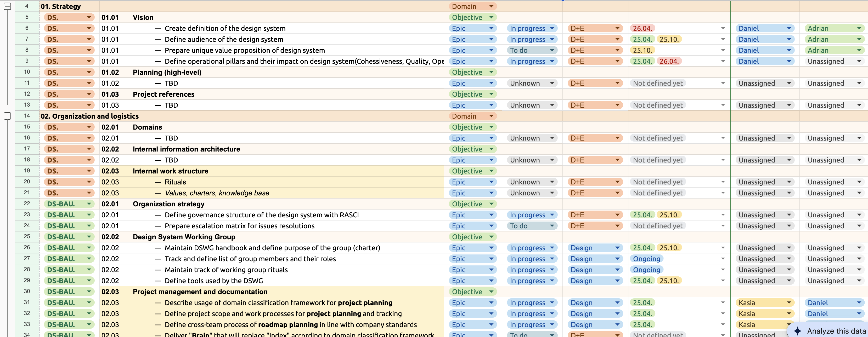Select 'Define cross-team process of roadmap planning' cell

pyautogui.click(x=303, y=324)
